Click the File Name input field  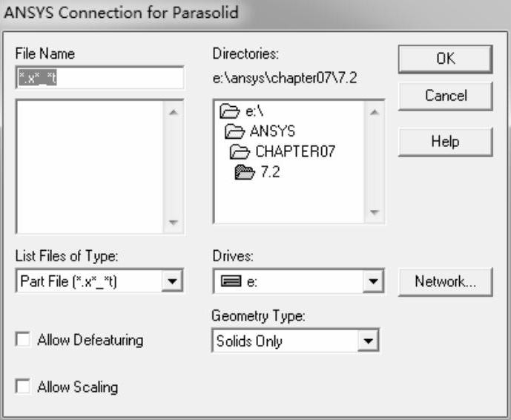[99, 78]
